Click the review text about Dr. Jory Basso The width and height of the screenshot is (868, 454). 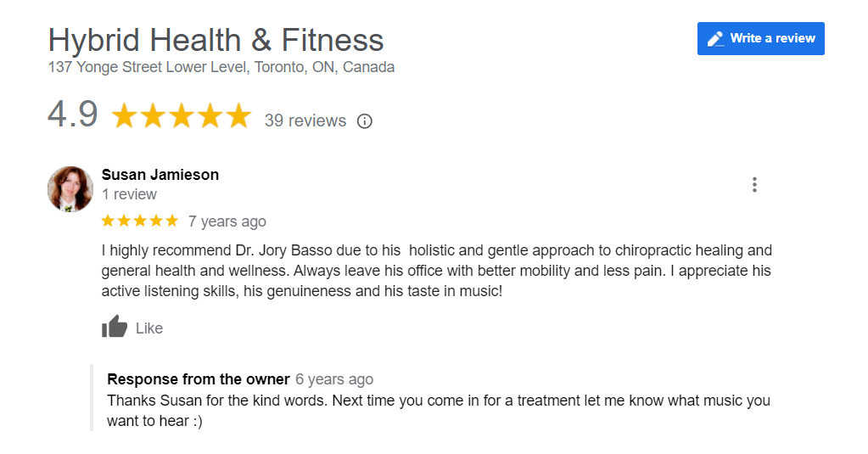(436, 271)
